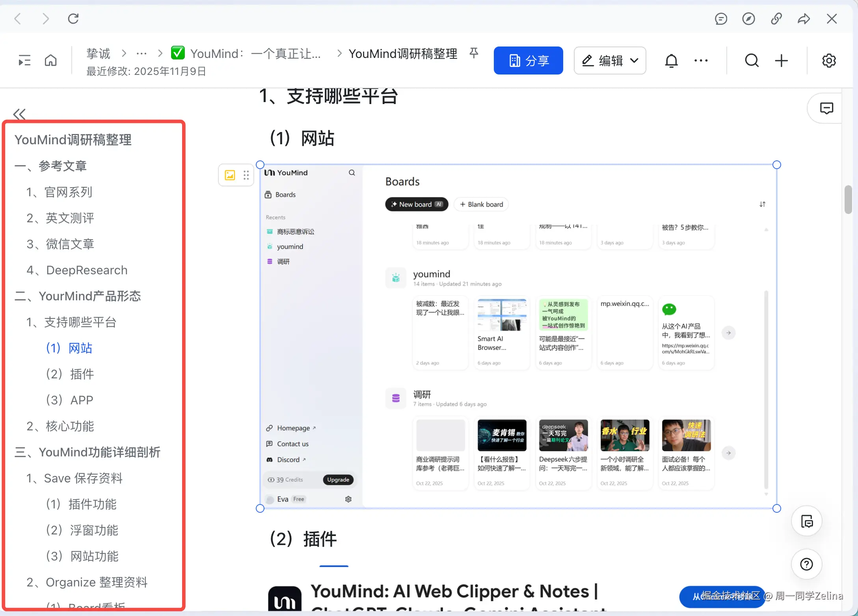
Task: Open the help question mark button
Action: 807,564
